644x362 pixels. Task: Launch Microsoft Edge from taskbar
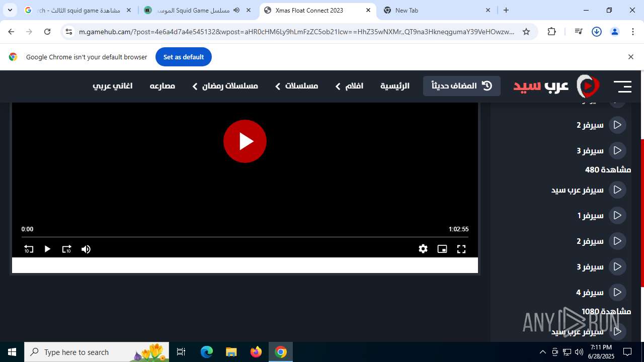(x=207, y=352)
